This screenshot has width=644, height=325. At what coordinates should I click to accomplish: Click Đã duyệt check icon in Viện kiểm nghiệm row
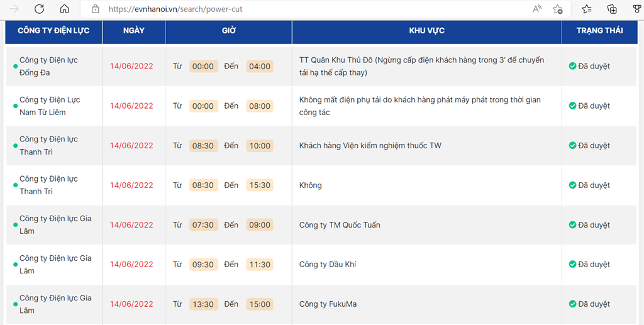click(572, 145)
